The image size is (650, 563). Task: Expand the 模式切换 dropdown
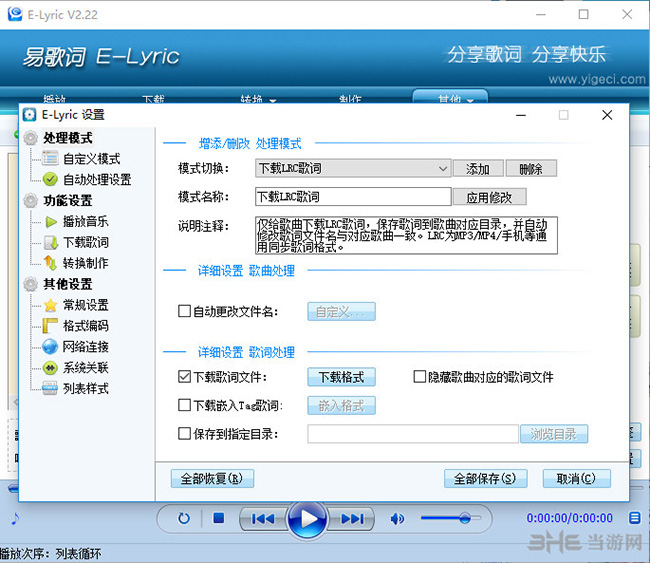tap(353, 168)
